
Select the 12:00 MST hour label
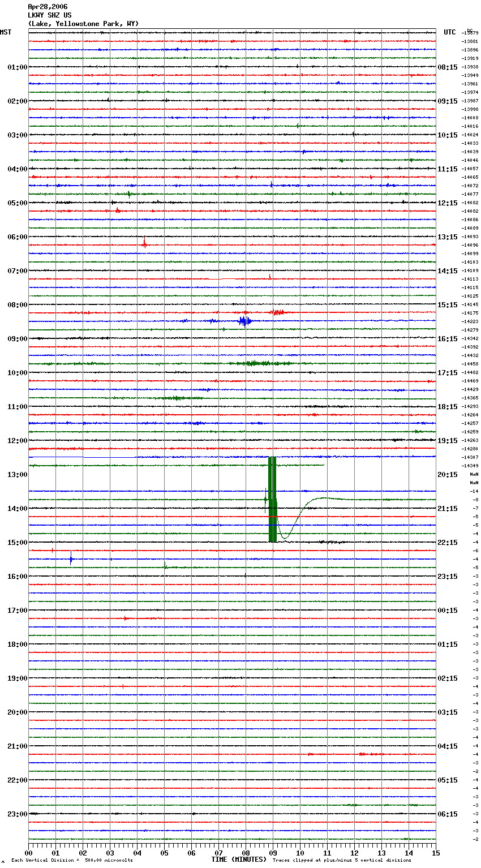click(18, 441)
